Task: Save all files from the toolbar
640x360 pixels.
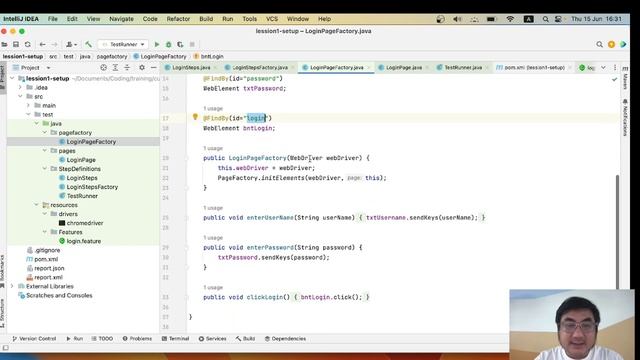Action: click(16, 44)
